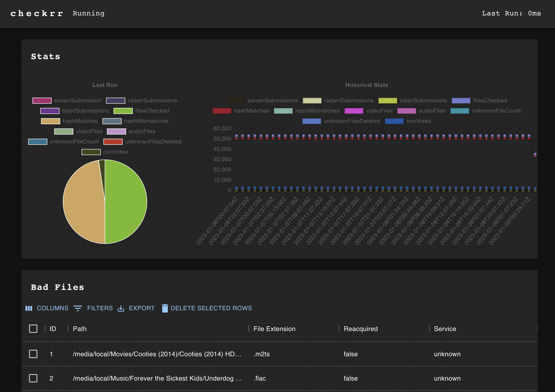Click the last dropped filesChecked data point
555x392 pixels.
(x=535, y=154)
